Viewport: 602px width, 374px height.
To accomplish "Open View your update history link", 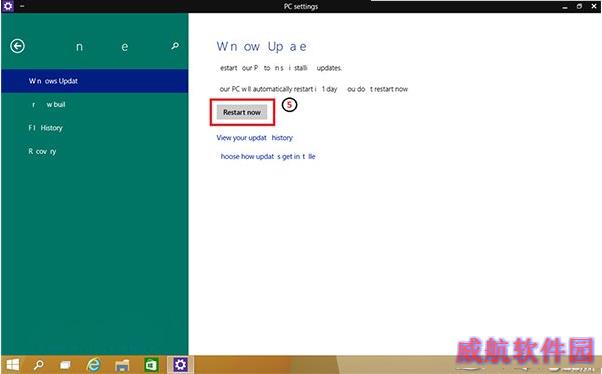I will click(x=255, y=138).
